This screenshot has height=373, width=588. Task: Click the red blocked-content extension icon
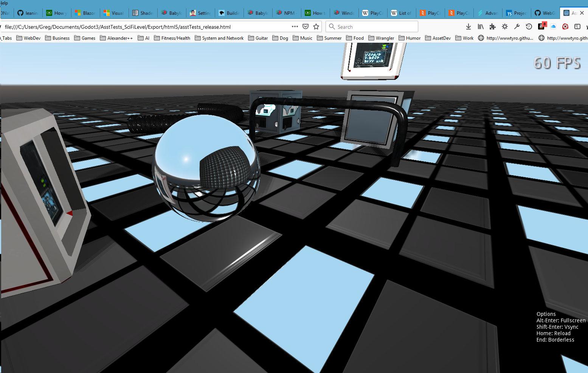pyautogui.click(x=565, y=26)
